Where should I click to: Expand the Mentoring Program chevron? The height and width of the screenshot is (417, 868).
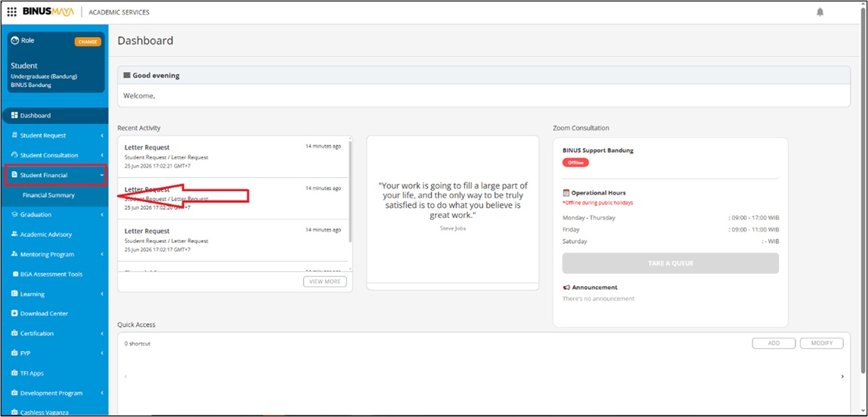102,255
